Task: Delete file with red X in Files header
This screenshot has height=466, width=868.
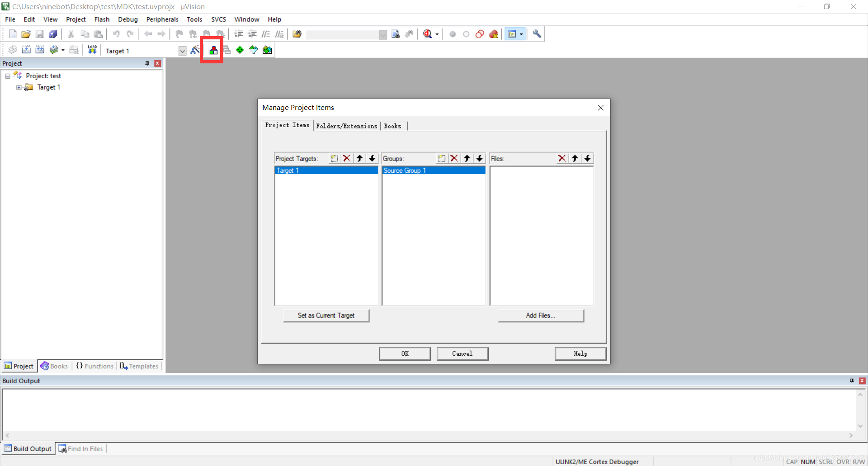Action: pyautogui.click(x=562, y=158)
